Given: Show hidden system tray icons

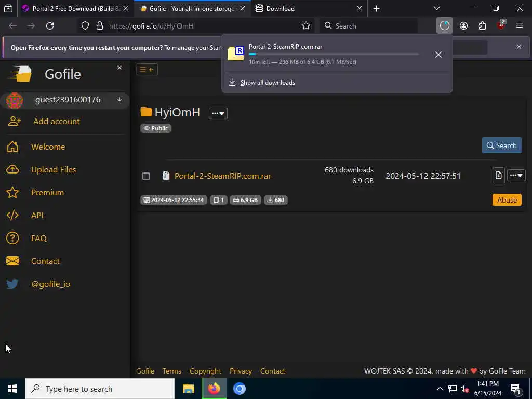Looking at the screenshot, I should [x=440, y=389].
